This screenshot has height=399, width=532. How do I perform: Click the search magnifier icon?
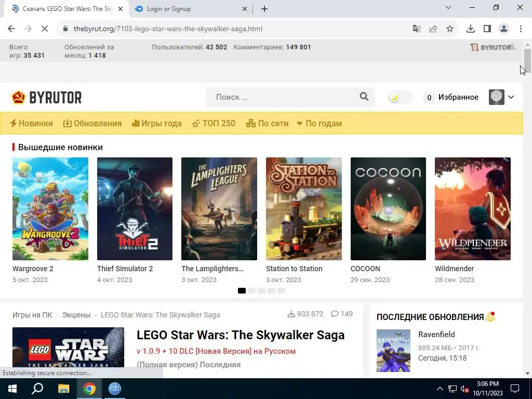(364, 97)
